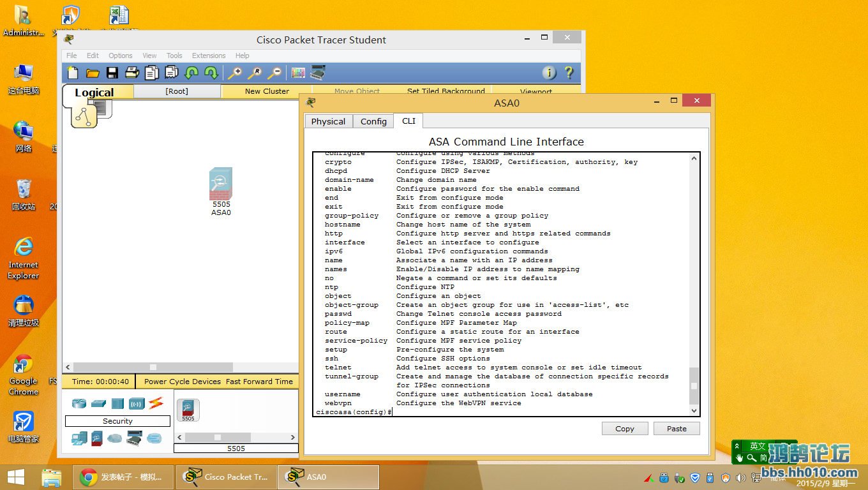Choose the Wireless Devices category icon

pyautogui.click(x=137, y=403)
